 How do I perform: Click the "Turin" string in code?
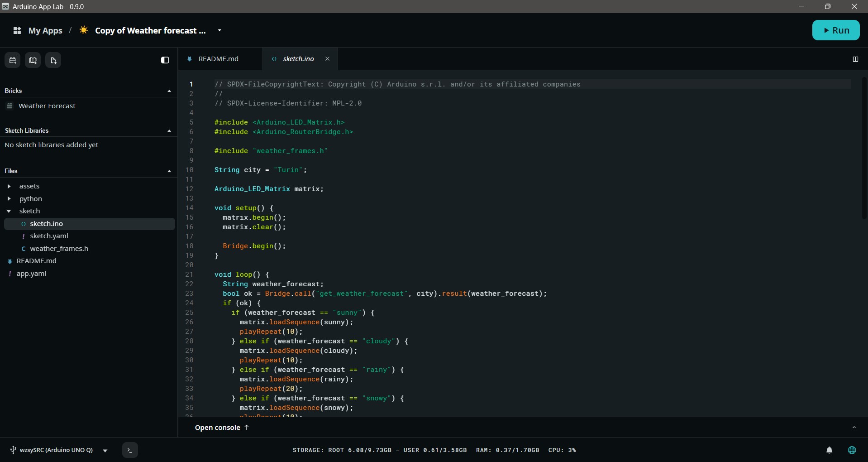(x=288, y=170)
